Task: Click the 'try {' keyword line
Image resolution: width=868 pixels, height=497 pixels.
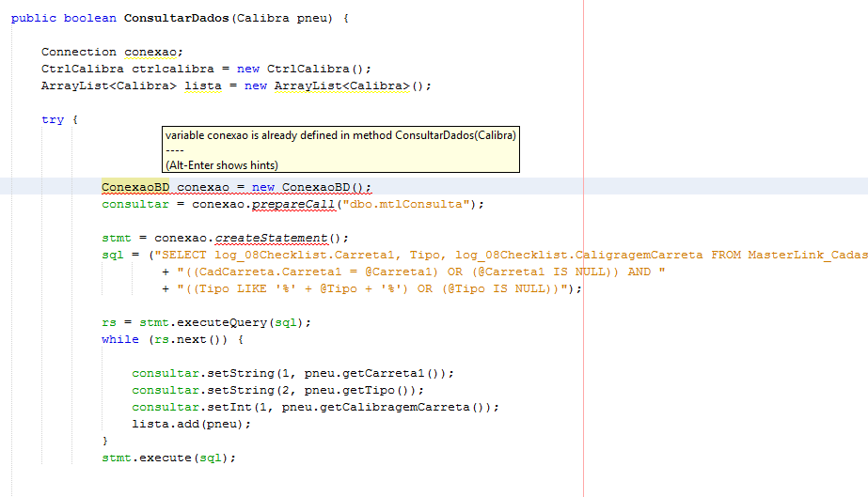Action: (x=60, y=120)
